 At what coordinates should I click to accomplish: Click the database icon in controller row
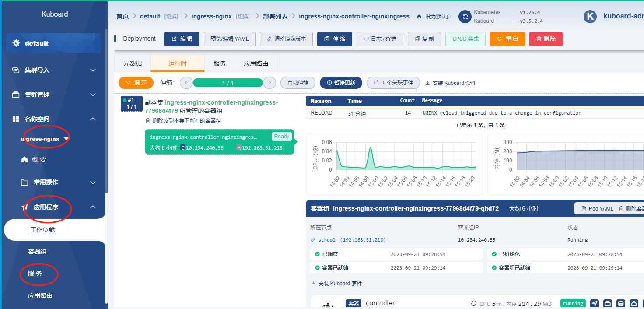pos(620,303)
